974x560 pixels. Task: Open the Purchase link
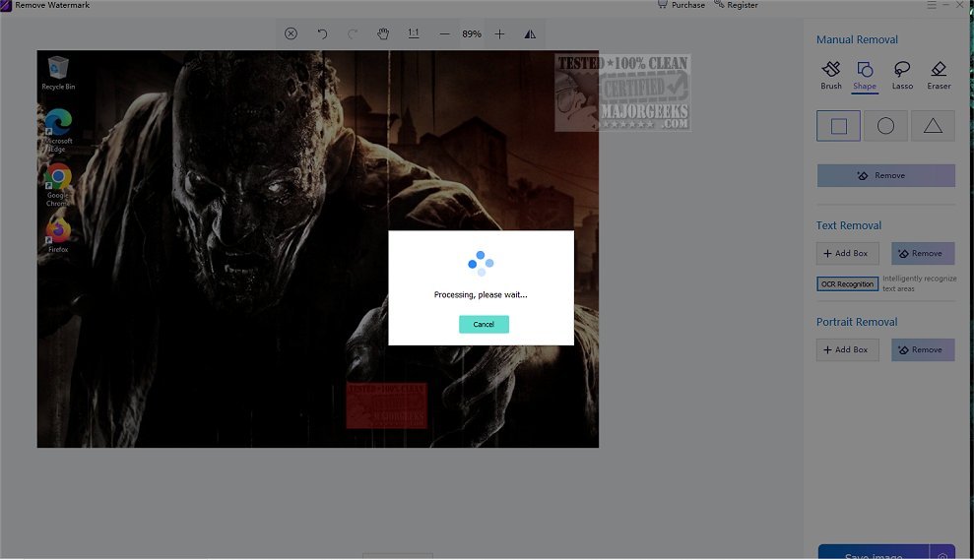tap(682, 5)
